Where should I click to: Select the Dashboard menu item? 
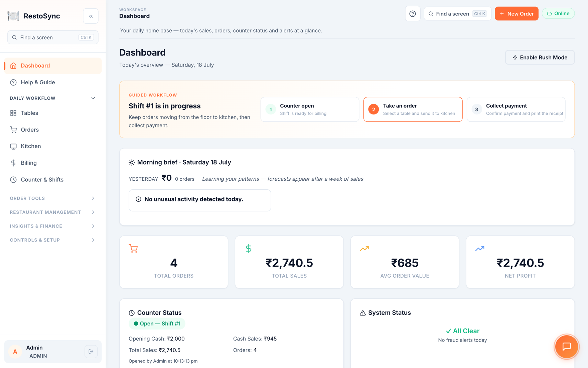[53, 66]
